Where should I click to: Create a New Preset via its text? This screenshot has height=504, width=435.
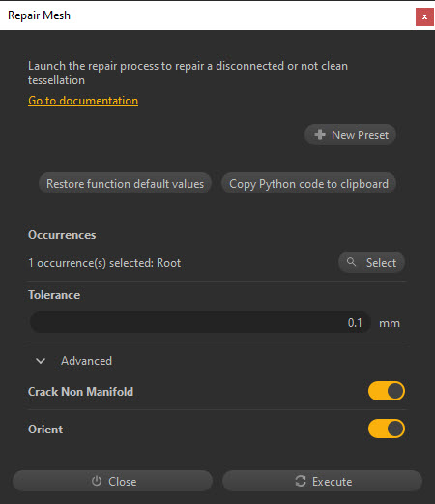(360, 135)
